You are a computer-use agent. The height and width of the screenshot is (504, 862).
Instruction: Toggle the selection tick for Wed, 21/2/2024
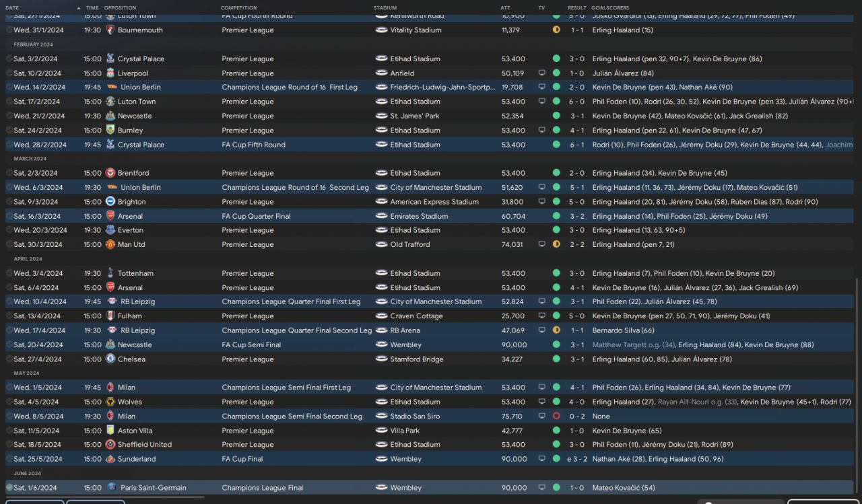tap(9, 116)
